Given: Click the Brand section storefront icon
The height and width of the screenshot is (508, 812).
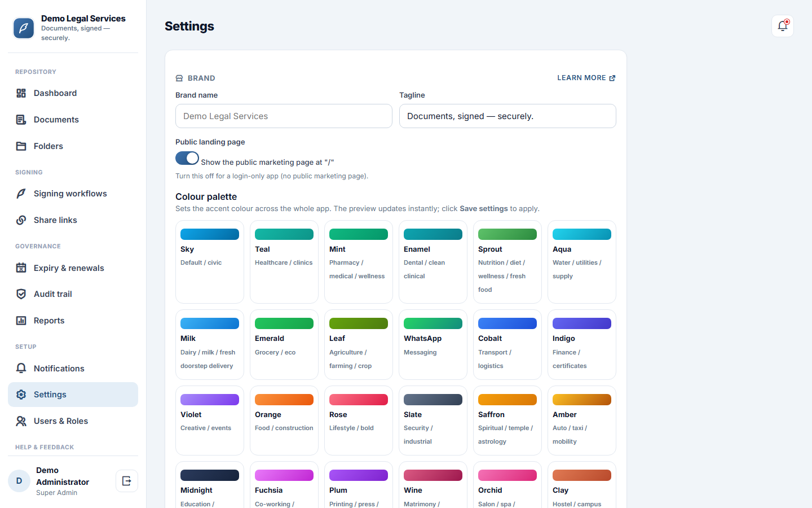Looking at the screenshot, I should pos(179,78).
